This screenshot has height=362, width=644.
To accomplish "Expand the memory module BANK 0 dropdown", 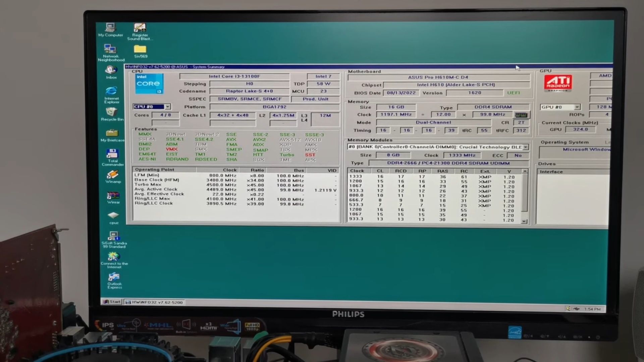I will 526,147.
